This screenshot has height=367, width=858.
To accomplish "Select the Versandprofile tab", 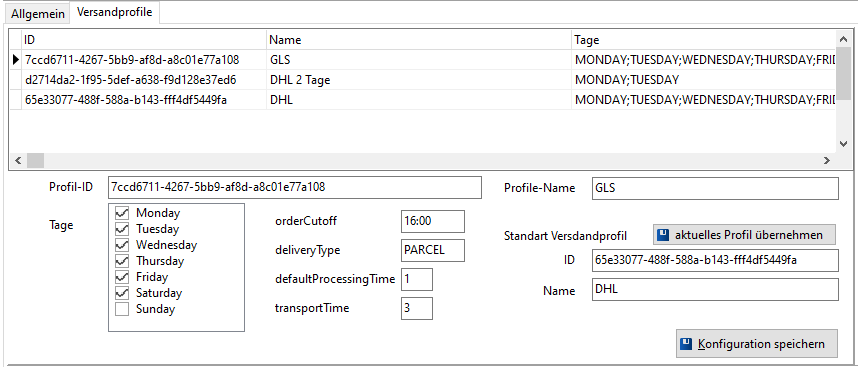I will click(x=115, y=12).
